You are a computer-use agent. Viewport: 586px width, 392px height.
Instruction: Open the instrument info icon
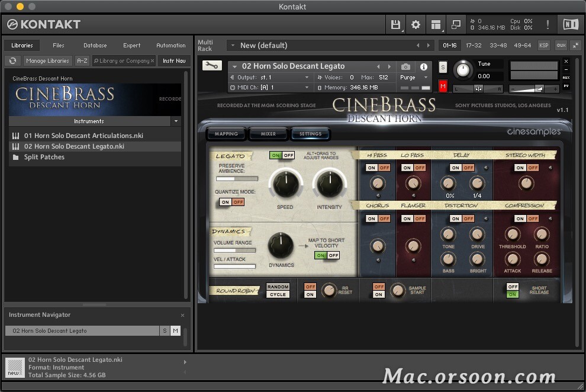click(423, 66)
